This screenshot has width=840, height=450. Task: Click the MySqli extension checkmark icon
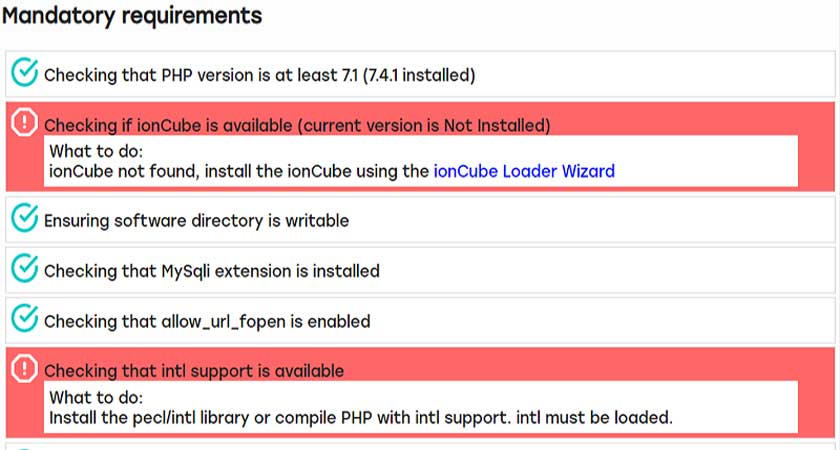pos(25,268)
